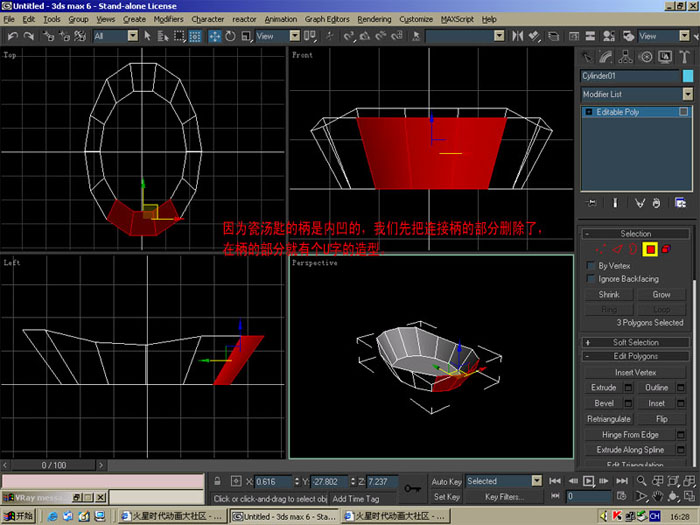Viewport: 700px width, 525px height.
Task: Activate Select and Move tool
Action: click(215, 36)
